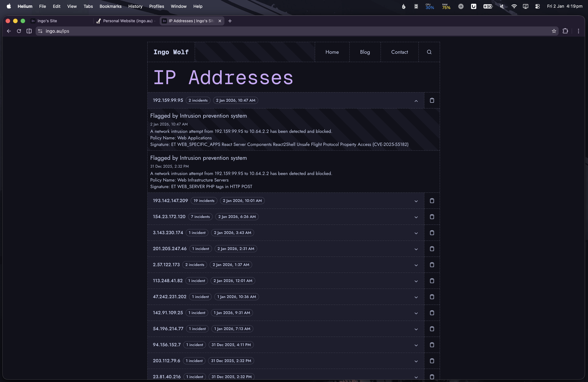Open site information icon in address bar
588x382 pixels.
click(x=40, y=31)
